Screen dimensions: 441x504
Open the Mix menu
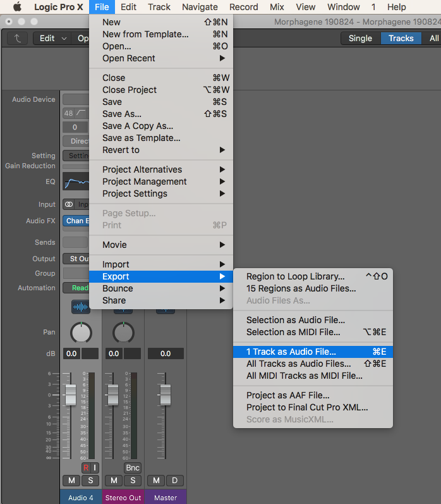[277, 7]
